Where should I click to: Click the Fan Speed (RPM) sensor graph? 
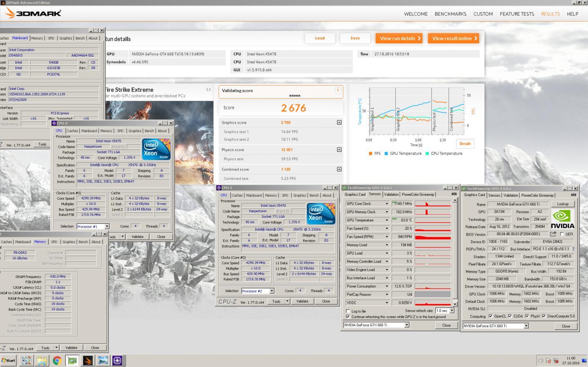tap(433, 237)
